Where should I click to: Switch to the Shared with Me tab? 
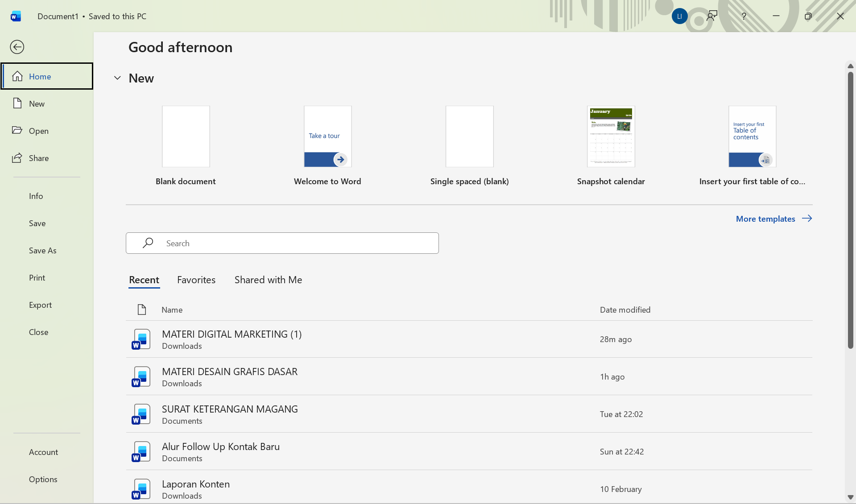268,280
